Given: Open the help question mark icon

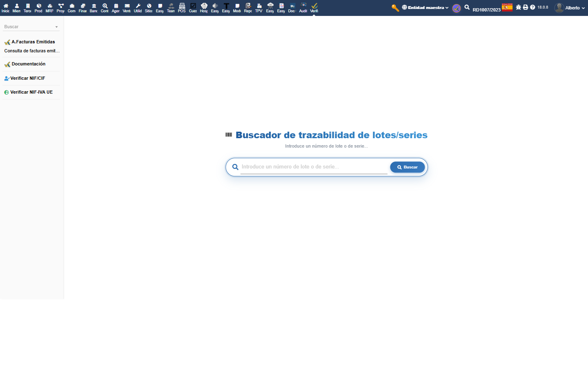Looking at the screenshot, I should [532, 7].
